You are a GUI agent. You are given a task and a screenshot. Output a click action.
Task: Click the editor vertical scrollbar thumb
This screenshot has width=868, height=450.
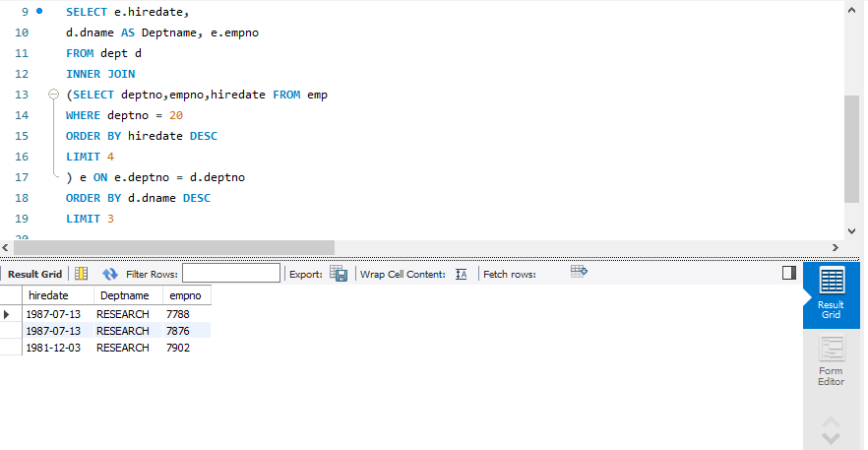851,149
